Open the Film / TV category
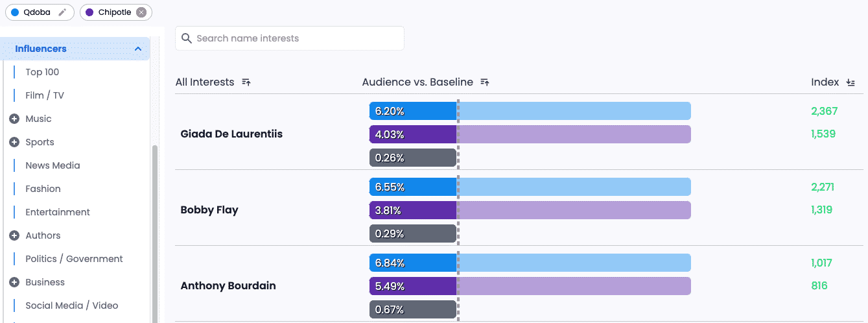Screen dimensions: 868x323 coord(45,95)
